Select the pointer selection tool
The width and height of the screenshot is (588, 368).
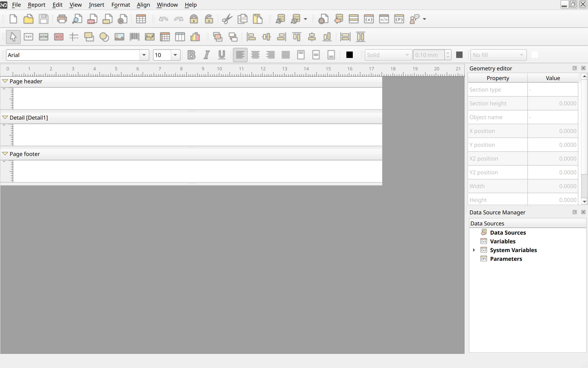pyautogui.click(x=13, y=37)
